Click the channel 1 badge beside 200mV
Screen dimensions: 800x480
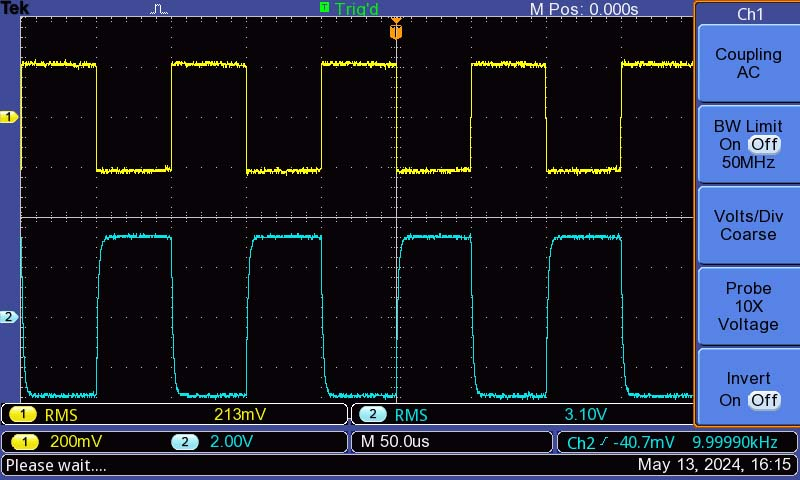click(23, 442)
